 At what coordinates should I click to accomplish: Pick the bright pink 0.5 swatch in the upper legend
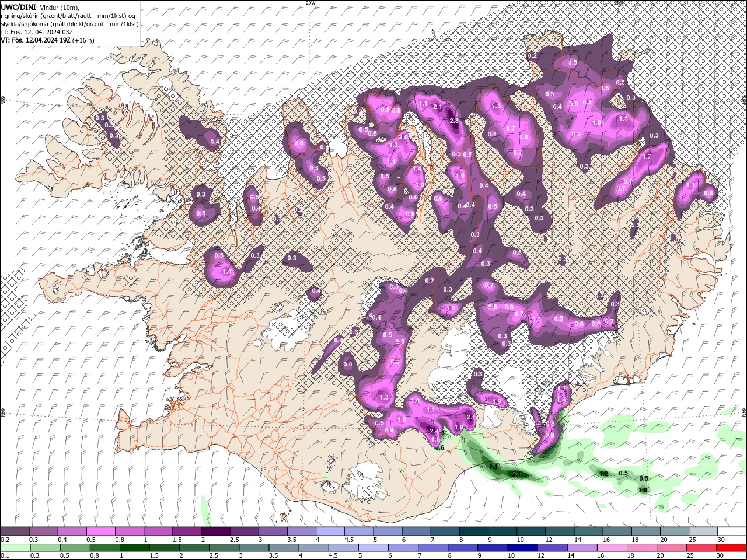pos(100,531)
